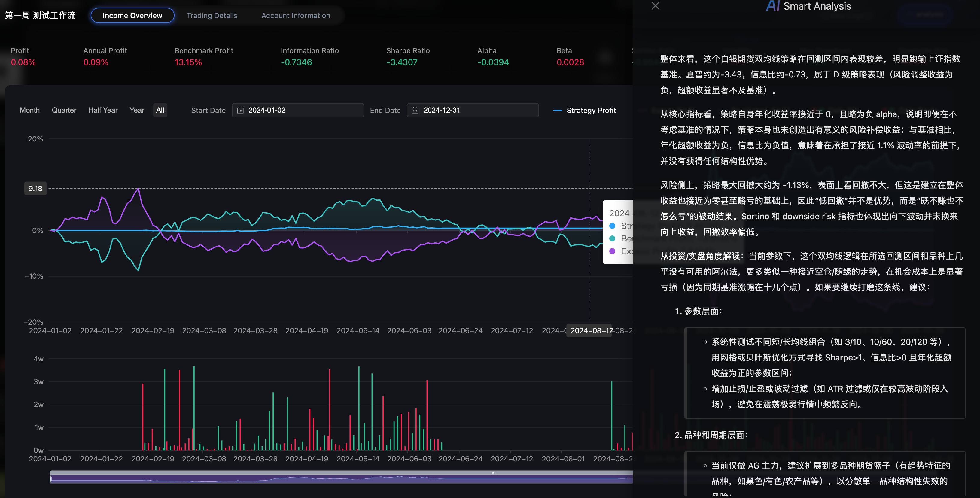Select the Month range option
980x498 pixels.
click(x=30, y=110)
